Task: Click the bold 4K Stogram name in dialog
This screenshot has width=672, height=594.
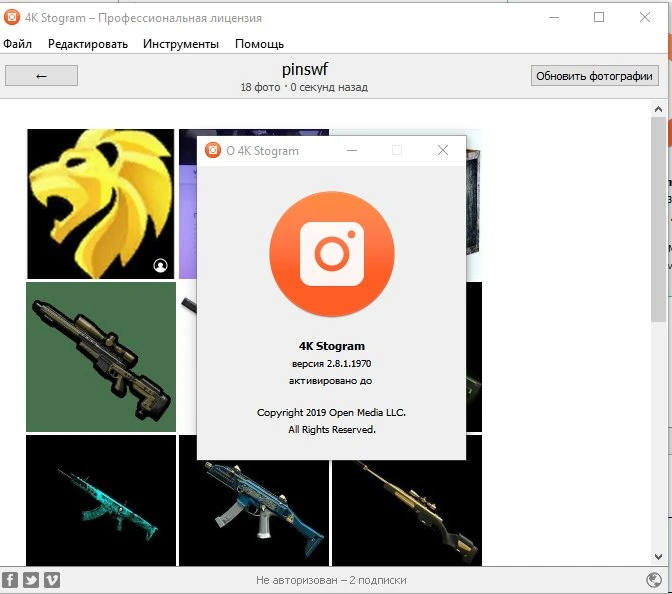Action: click(x=332, y=346)
